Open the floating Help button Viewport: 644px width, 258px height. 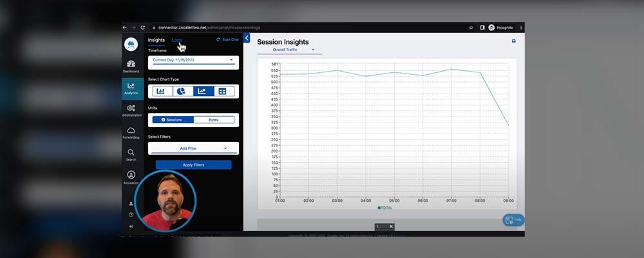[x=513, y=220]
